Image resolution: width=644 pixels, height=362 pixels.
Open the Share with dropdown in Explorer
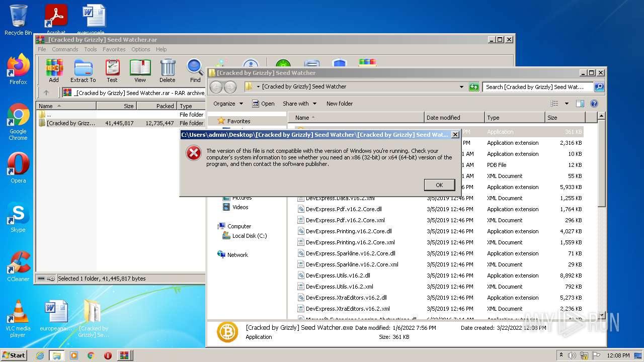[x=299, y=104]
